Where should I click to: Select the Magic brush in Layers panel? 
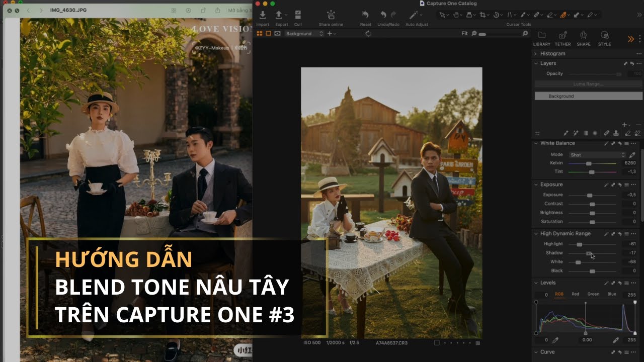coord(576,133)
